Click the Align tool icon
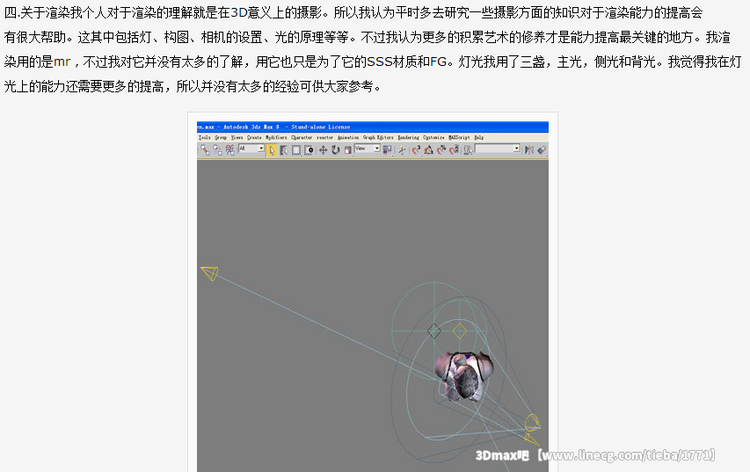This screenshot has width=750, height=472. (x=541, y=149)
